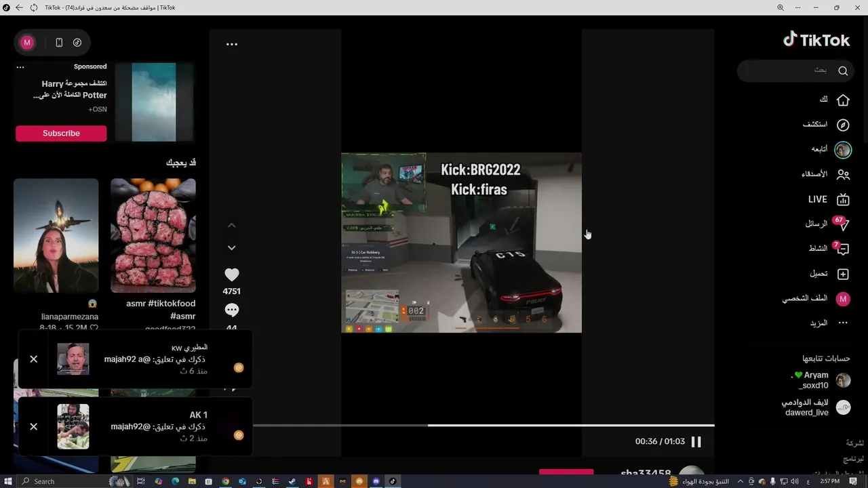This screenshot has height=488, width=868.
Task: Select الرسائل Messages menu label
Action: pos(816,224)
